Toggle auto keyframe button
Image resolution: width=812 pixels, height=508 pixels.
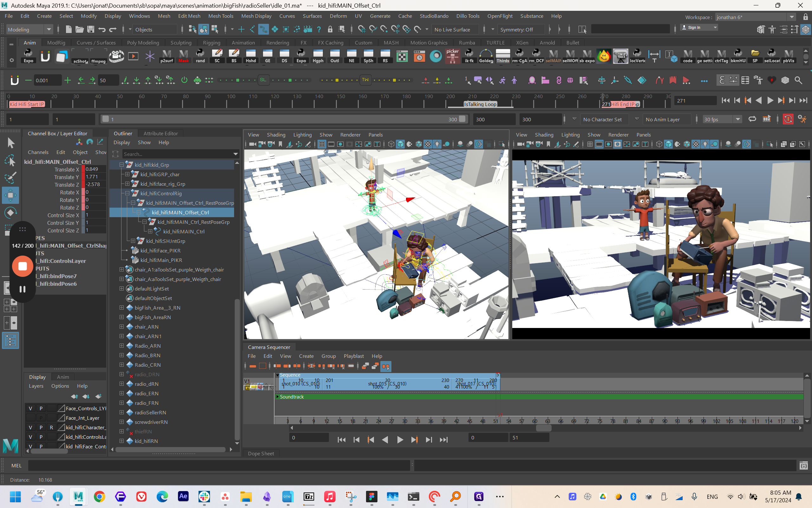tap(788, 119)
